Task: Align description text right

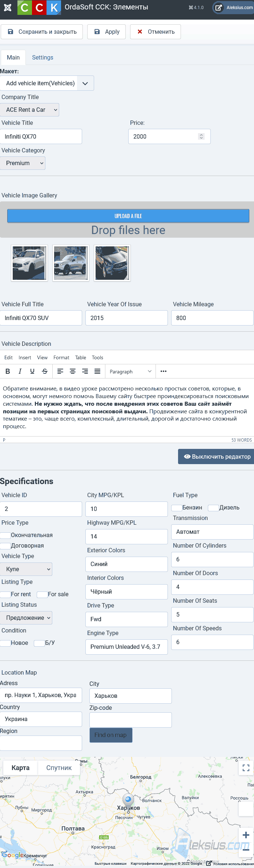Action: click(85, 371)
